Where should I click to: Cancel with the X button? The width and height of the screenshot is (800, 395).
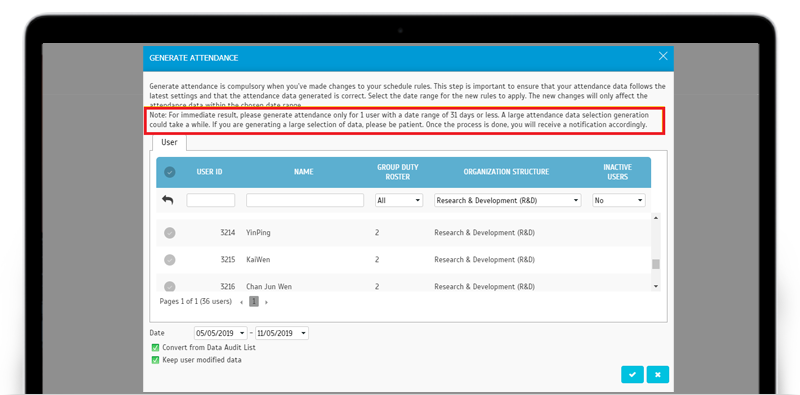658,375
